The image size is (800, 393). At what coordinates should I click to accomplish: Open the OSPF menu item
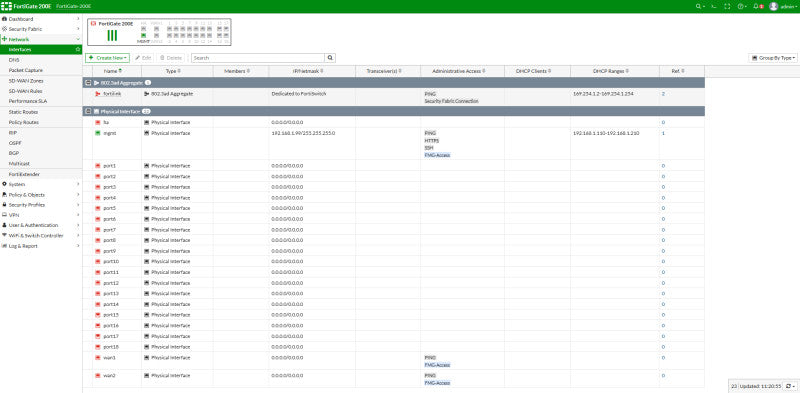tap(41, 143)
